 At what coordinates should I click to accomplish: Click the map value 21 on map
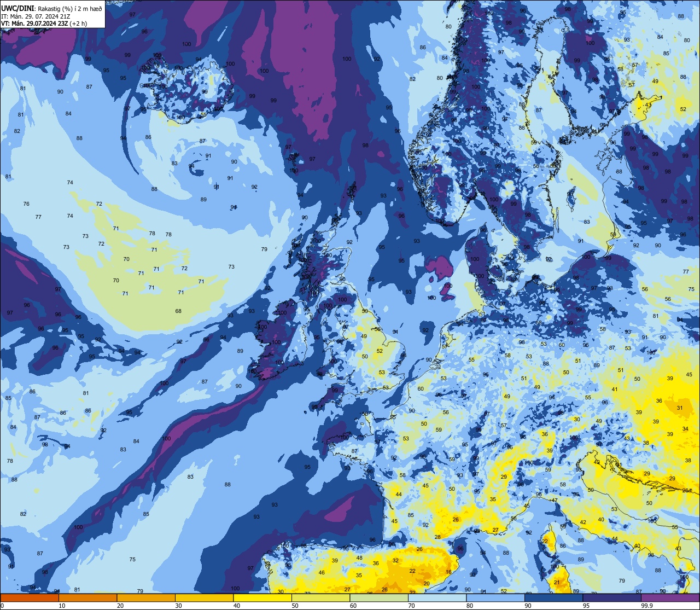tap(557, 583)
